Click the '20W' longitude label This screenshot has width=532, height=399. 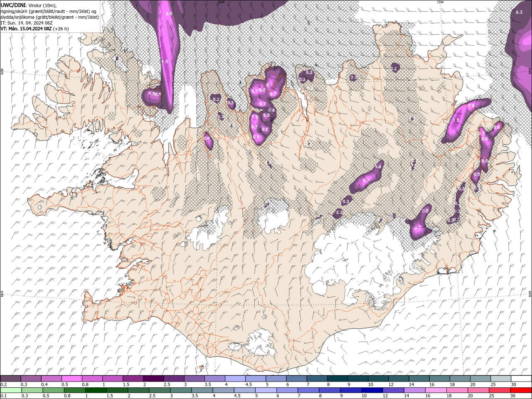click(x=221, y=2)
